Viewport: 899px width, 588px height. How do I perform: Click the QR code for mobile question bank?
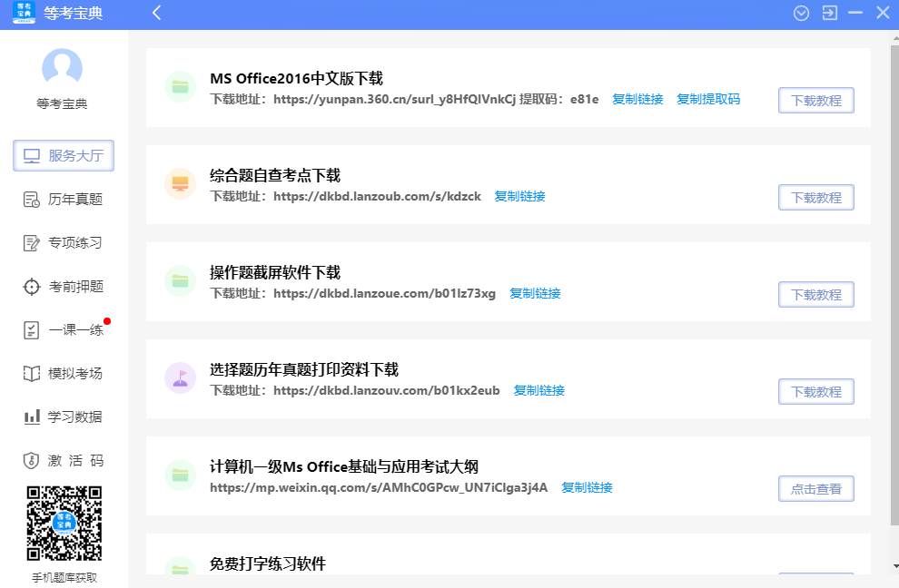64,524
